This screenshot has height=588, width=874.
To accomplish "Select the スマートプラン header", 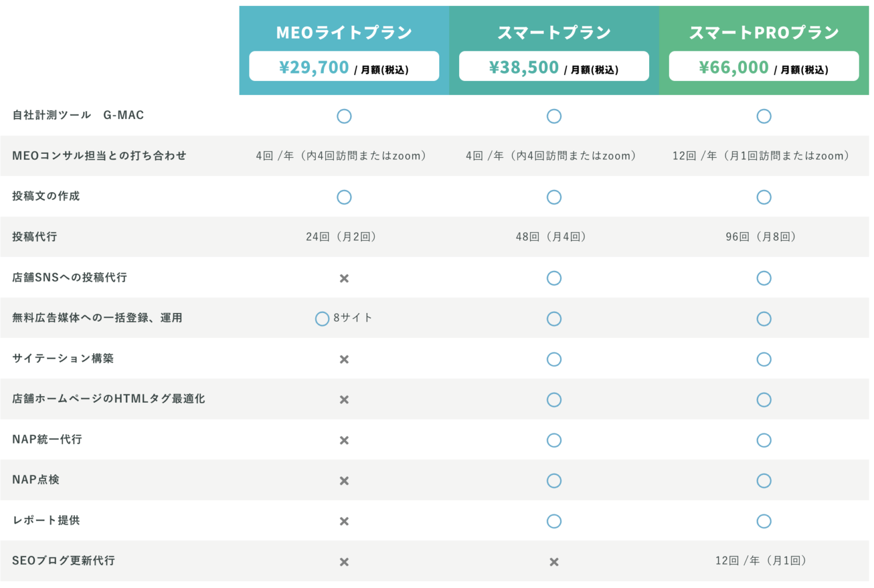I will pos(554,33).
